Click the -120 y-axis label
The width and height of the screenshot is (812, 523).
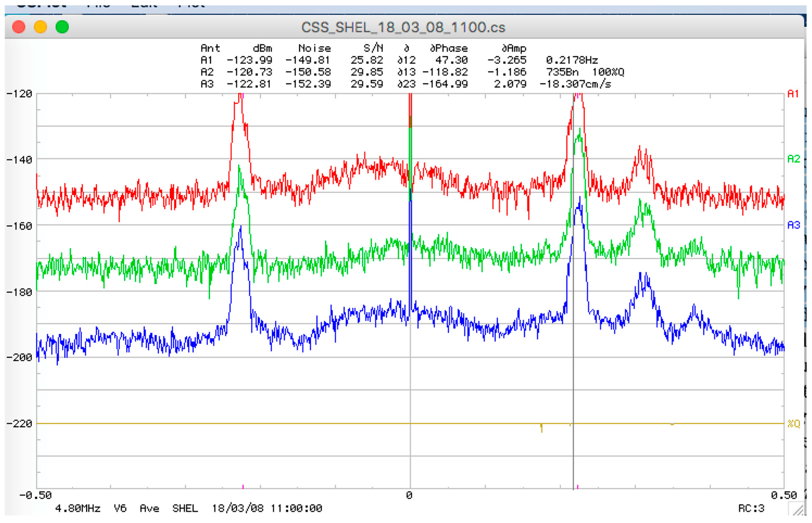(x=19, y=94)
